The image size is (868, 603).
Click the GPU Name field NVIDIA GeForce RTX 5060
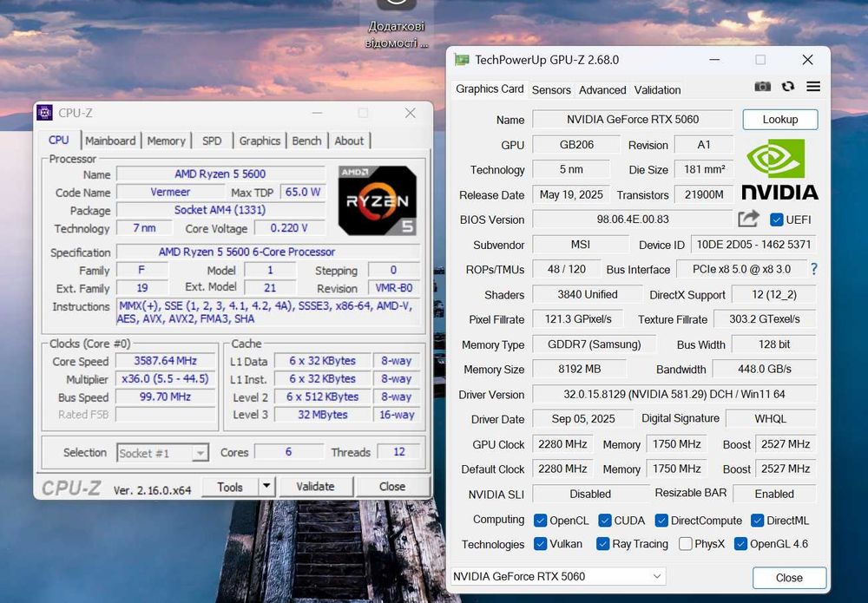click(632, 120)
